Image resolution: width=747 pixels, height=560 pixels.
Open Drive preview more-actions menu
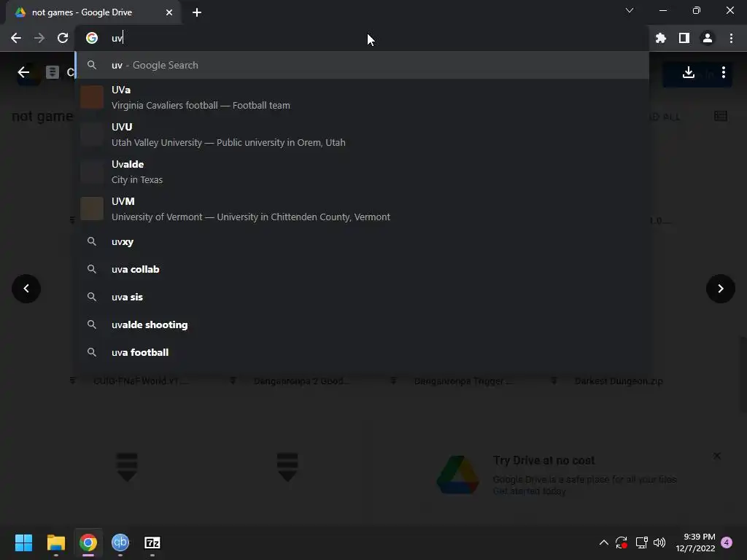pyautogui.click(x=724, y=72)
